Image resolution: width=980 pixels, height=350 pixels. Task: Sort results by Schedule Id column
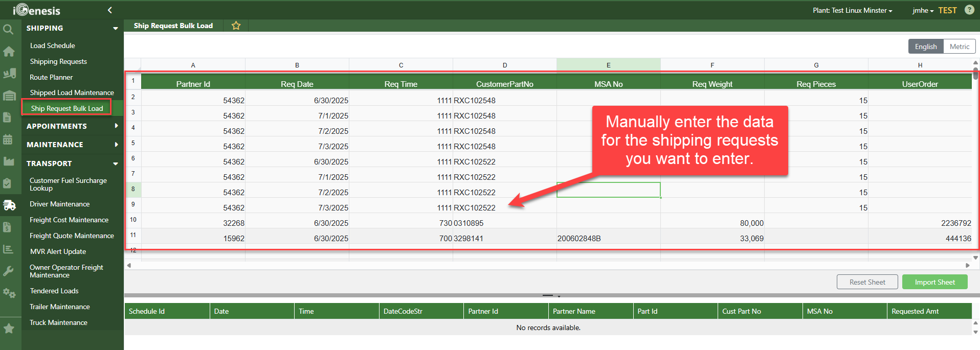click(167, 311)
